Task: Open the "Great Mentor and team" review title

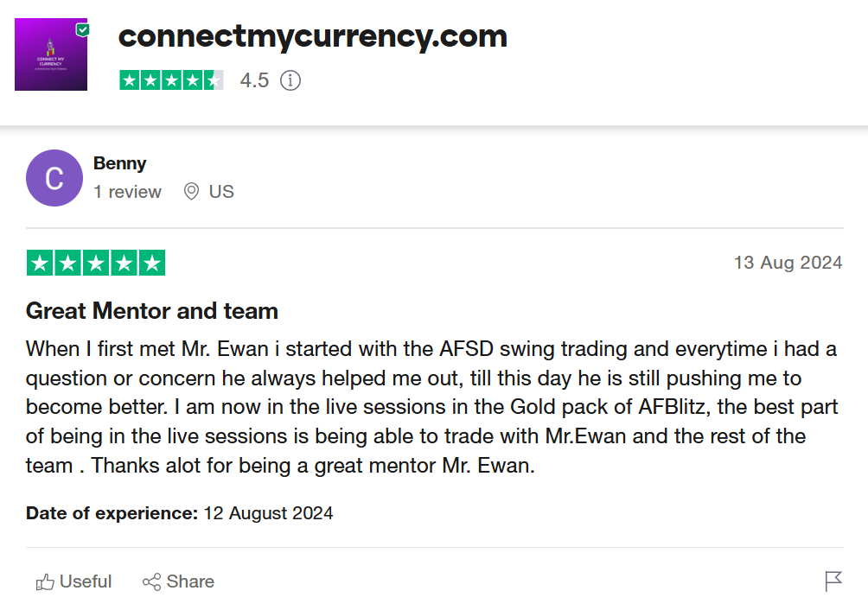Action: (x=151, y=310)
